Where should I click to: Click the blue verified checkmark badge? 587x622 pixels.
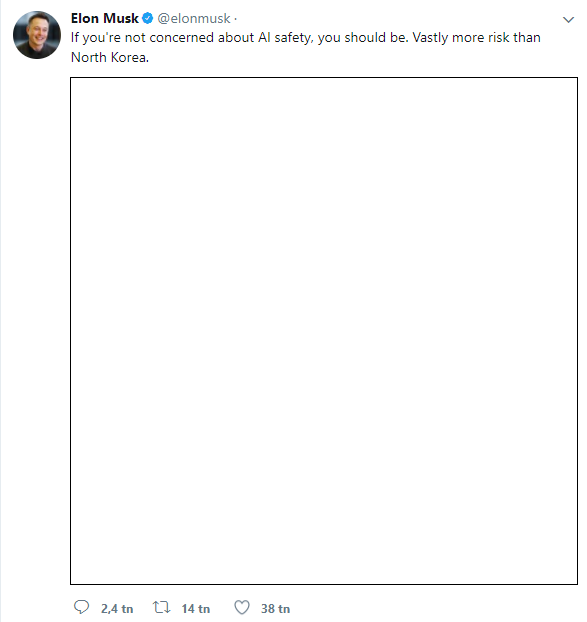pyautogui.click(x=148, y=18)
